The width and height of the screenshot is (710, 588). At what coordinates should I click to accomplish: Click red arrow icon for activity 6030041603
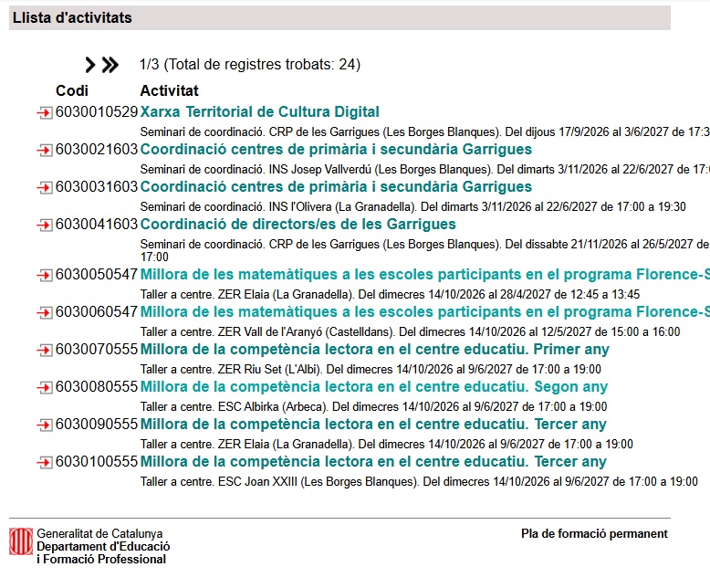point(45,225)
